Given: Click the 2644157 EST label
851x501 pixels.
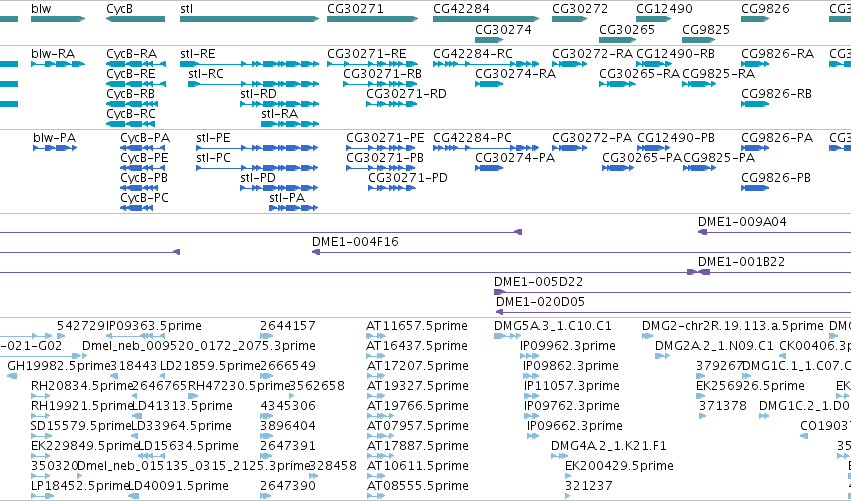Looking at the screenshot, I should [x=288, y=326].
